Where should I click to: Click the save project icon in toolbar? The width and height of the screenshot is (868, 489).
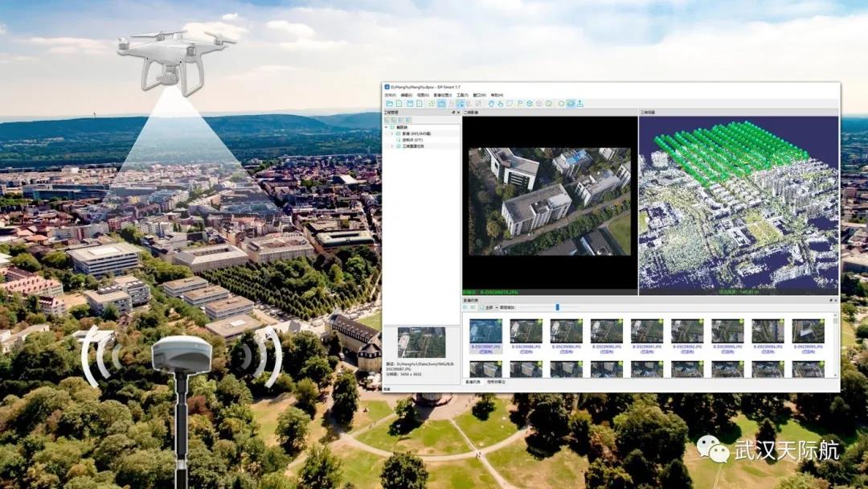click(x=409, y=104)
